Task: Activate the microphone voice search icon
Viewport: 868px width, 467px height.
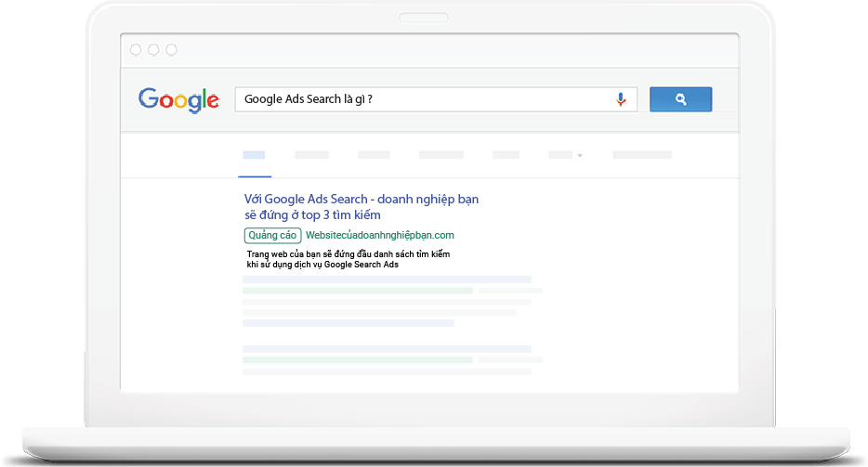Action: pos(621,99)
